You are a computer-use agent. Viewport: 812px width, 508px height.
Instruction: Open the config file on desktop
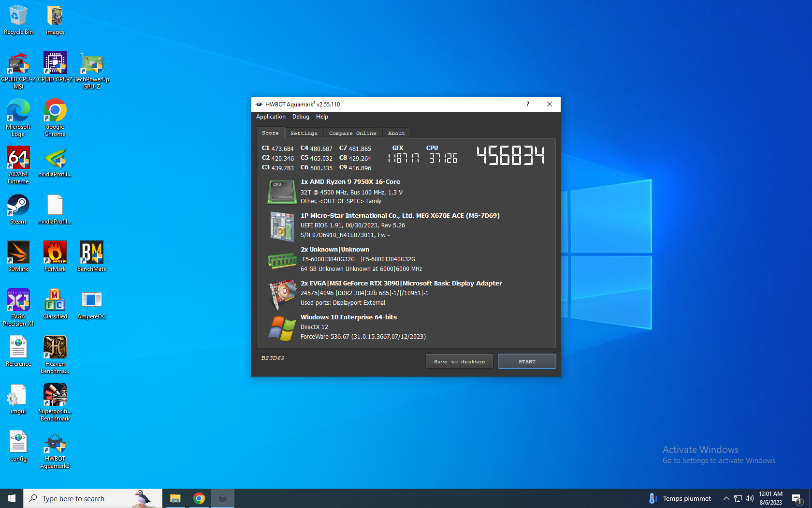[18, 447]
